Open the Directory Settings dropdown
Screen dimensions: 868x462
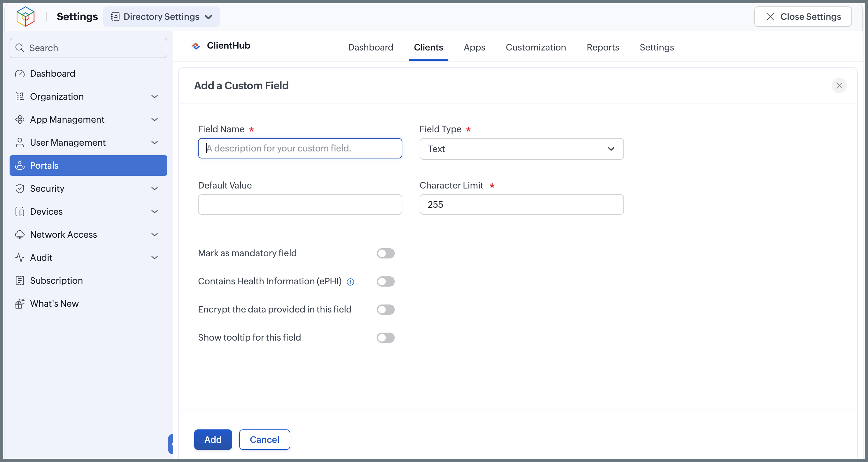(161, 17)
